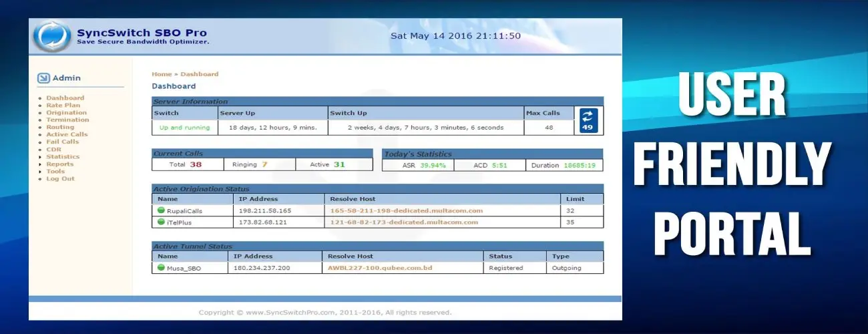
Task: Click the Home breadcrumb link
Action: (162, 74)
